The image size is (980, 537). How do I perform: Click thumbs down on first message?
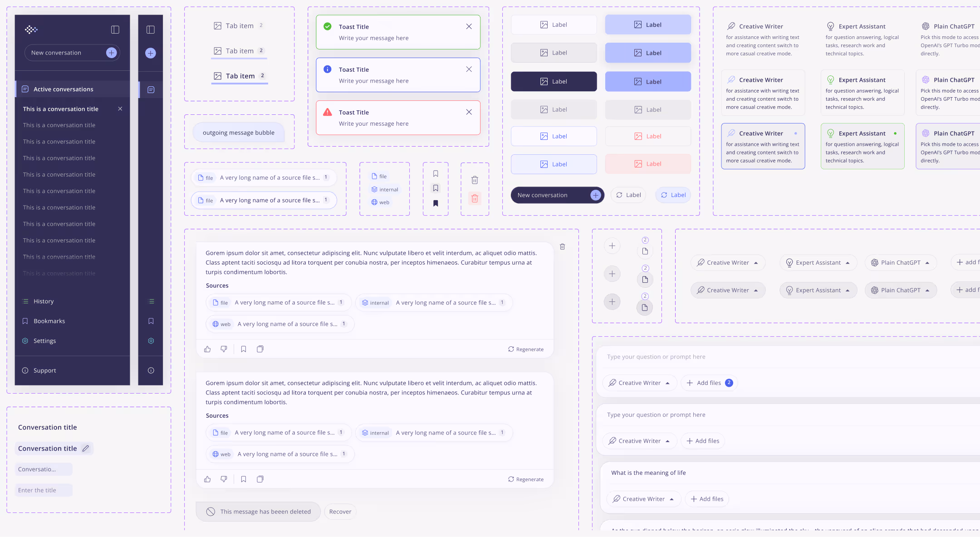coord(224,349)
